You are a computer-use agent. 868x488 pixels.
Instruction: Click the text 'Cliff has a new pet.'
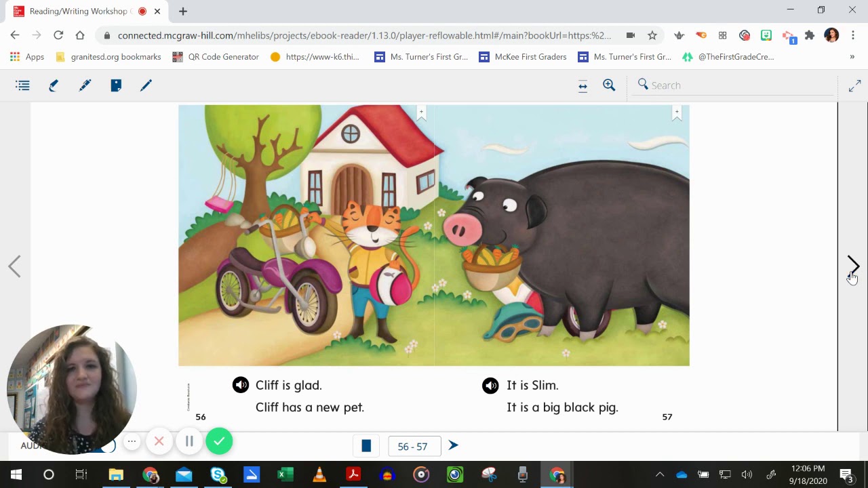pyautogui.click(x=310, y=407)
